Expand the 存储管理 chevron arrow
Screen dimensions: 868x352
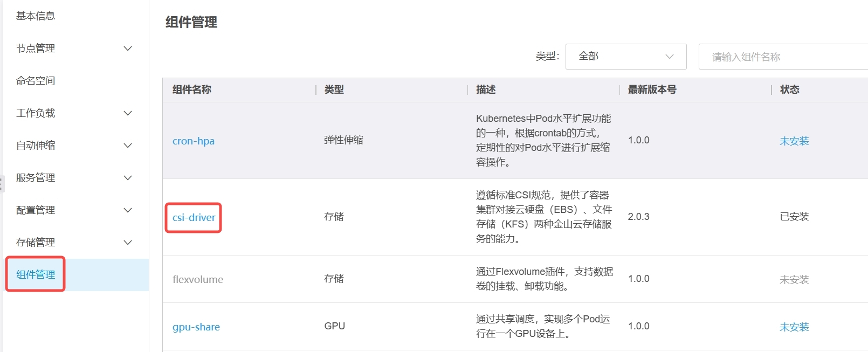(128, 243)
